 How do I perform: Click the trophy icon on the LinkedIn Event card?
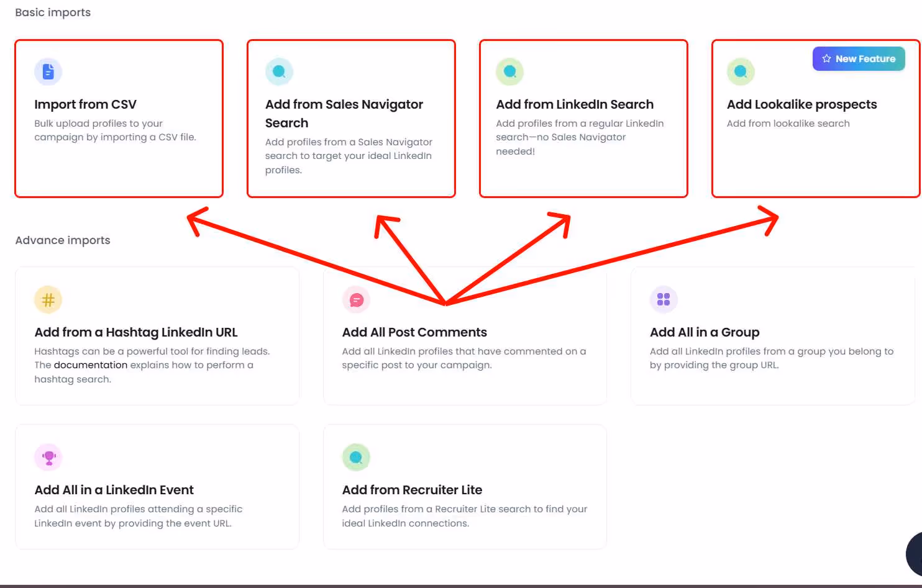[x=48, y=457]
